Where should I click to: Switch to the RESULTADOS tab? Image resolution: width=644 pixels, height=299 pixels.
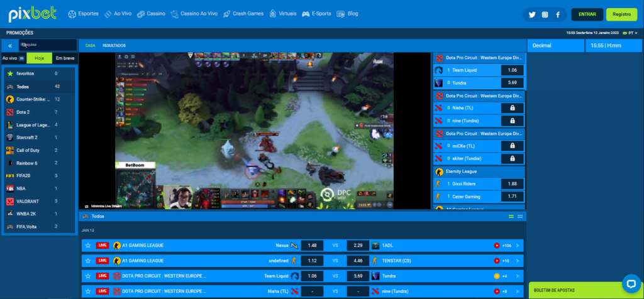[114, 45]
